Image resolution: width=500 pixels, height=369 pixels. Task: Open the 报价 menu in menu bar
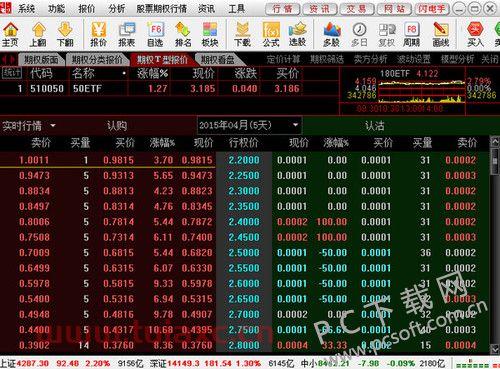(x=86, y=8)
